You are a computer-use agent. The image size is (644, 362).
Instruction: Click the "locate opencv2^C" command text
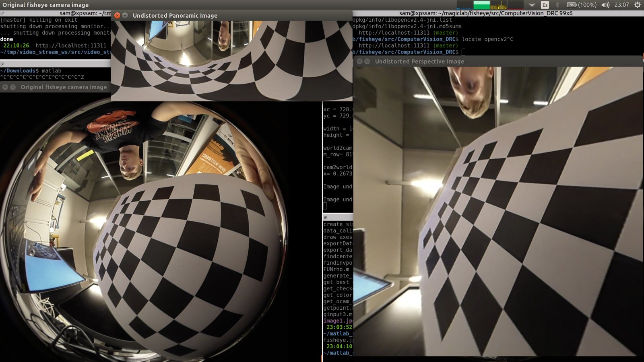point(487,39)
